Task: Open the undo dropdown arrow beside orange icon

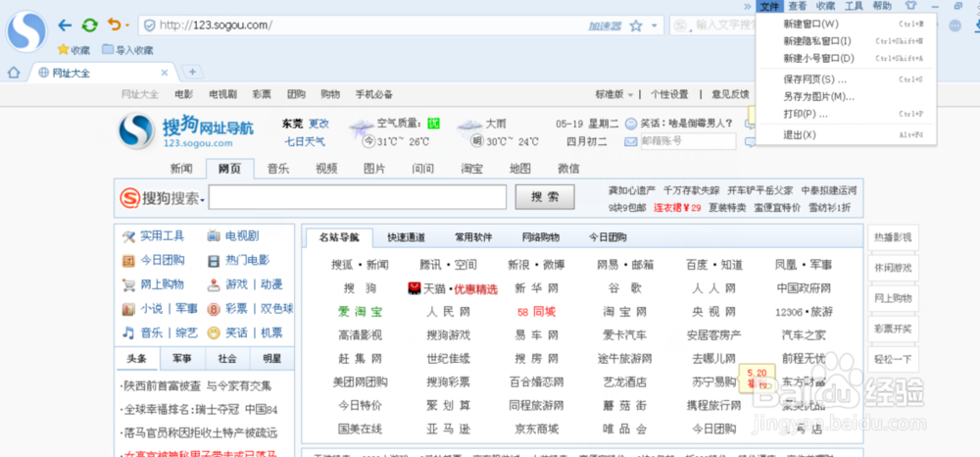Action: click(x=126, y=25)
